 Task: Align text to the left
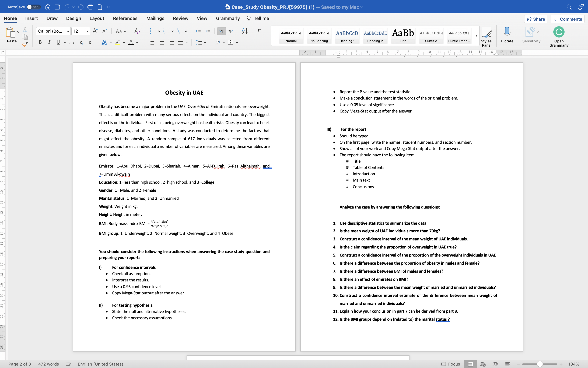(153, 42)
